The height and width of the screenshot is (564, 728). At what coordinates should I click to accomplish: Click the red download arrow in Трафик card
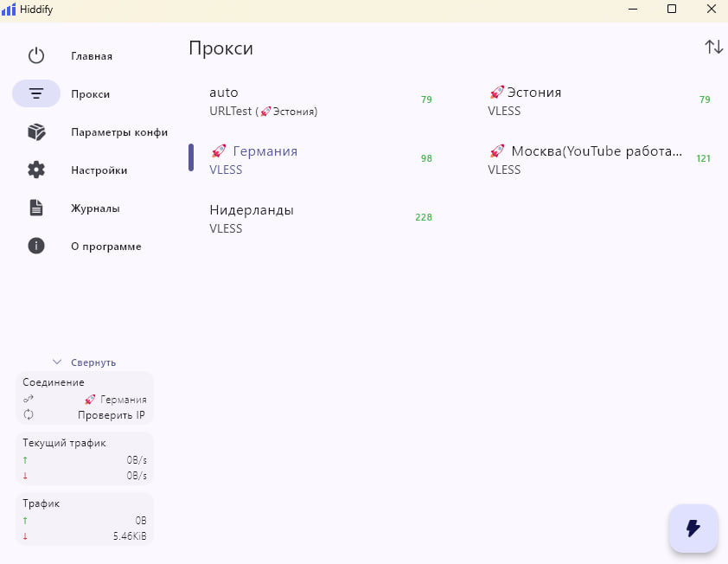tap(25, 536)
